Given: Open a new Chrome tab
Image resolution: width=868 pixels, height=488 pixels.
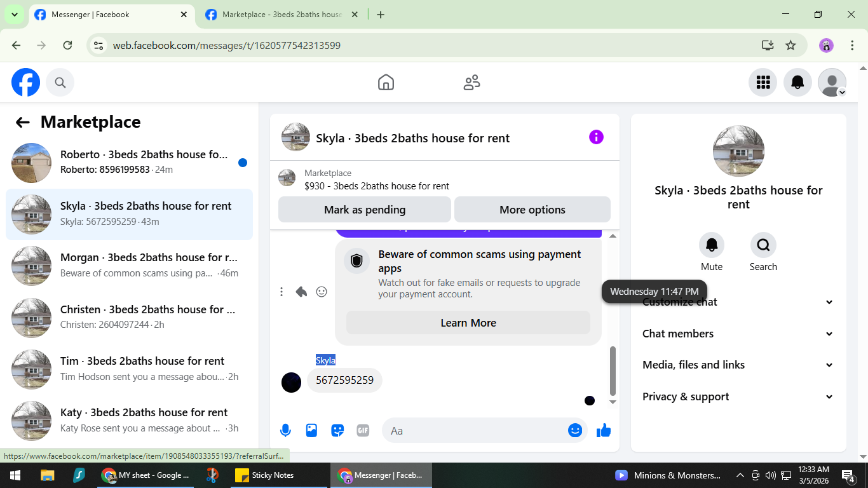Looking at the screenshot, I should point(381,15).
